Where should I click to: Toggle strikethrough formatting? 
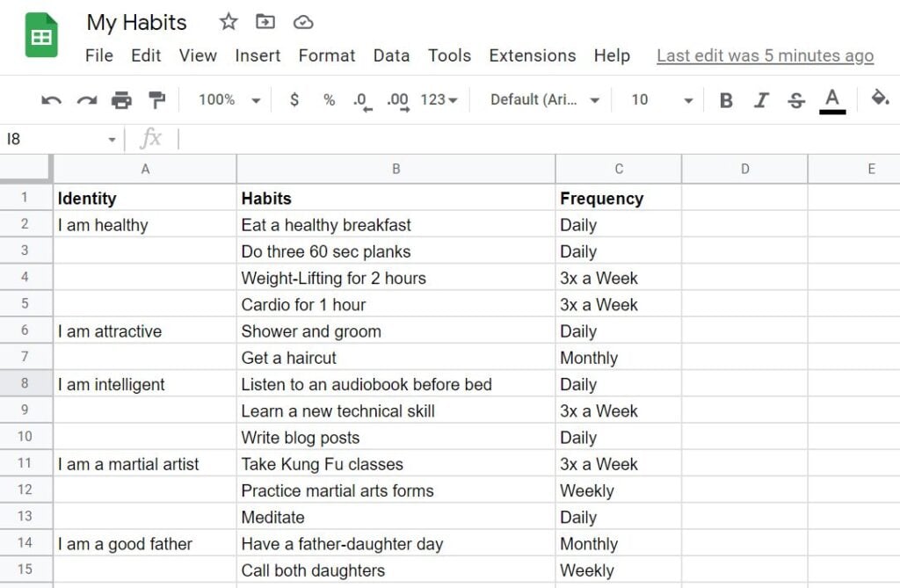[x=796, y=100]
